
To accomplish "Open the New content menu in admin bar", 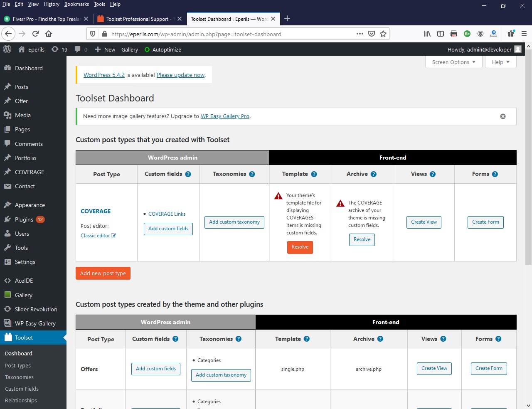I will click(105, 49).
